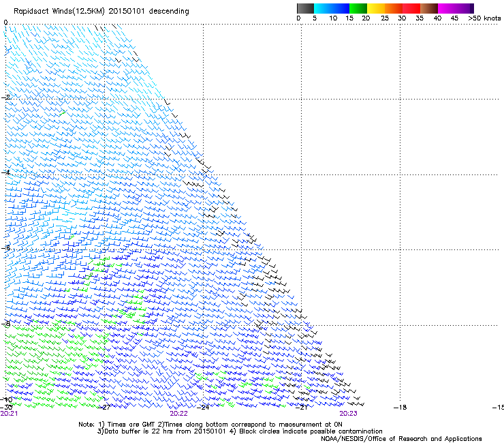
Task: Click the brown 35-40 knots color segment
Action: [429, 8]
